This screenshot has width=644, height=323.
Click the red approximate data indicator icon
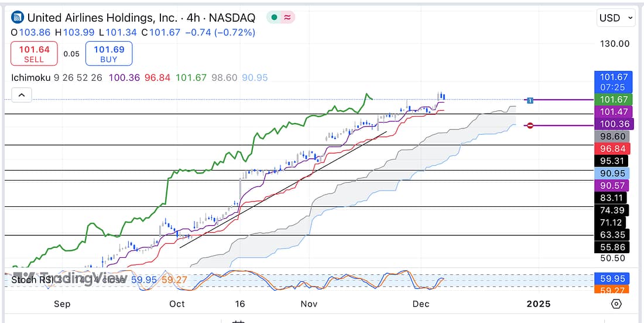point(288,18)
